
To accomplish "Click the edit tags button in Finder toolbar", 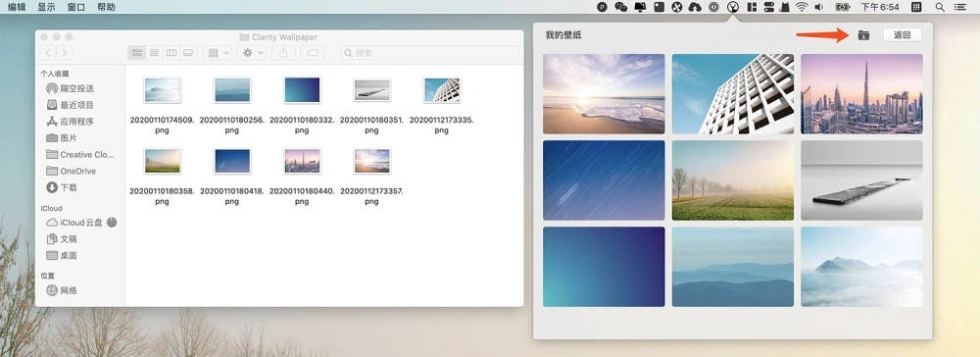I will point(313,53).
